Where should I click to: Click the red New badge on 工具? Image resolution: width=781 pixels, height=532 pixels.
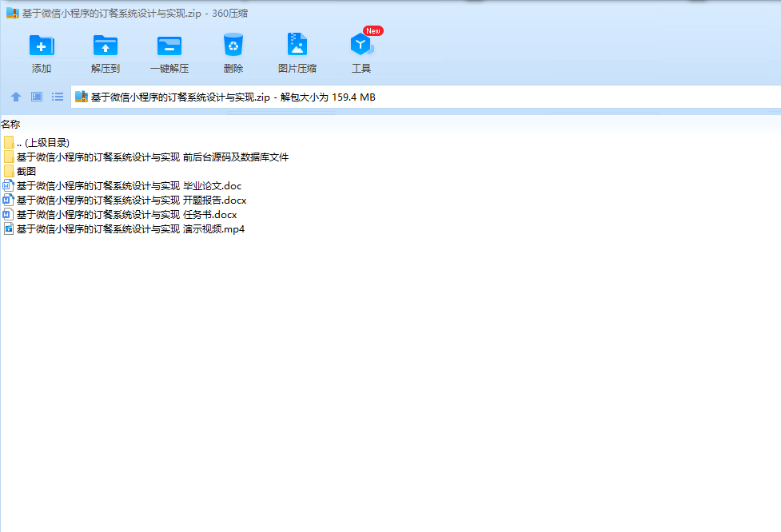373,31
